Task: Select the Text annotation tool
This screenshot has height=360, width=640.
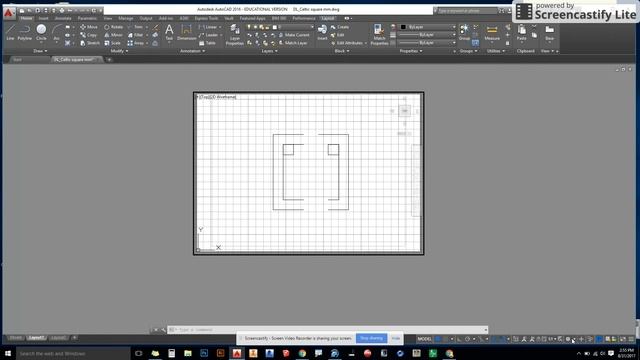Action: tap(169, 32)
